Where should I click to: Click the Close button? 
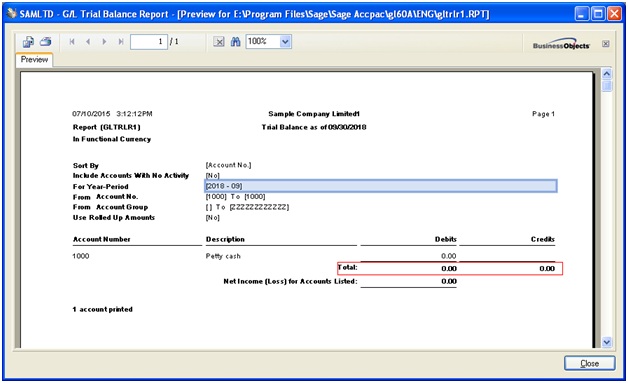[x=590, y=363]
